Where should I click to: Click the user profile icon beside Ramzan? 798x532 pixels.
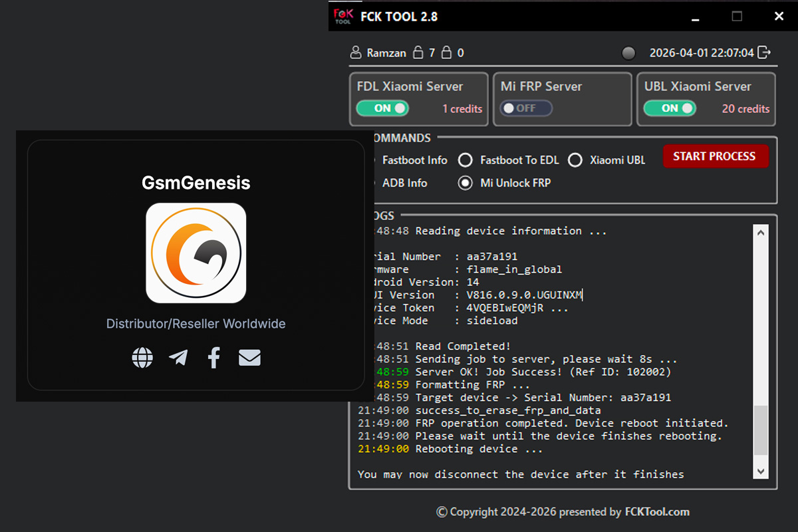tap(356, 53)
